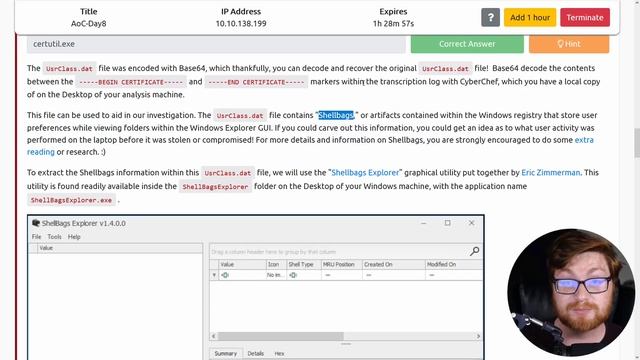Open Tools menu in ShellBags Explorer

[x=54, y=237]
